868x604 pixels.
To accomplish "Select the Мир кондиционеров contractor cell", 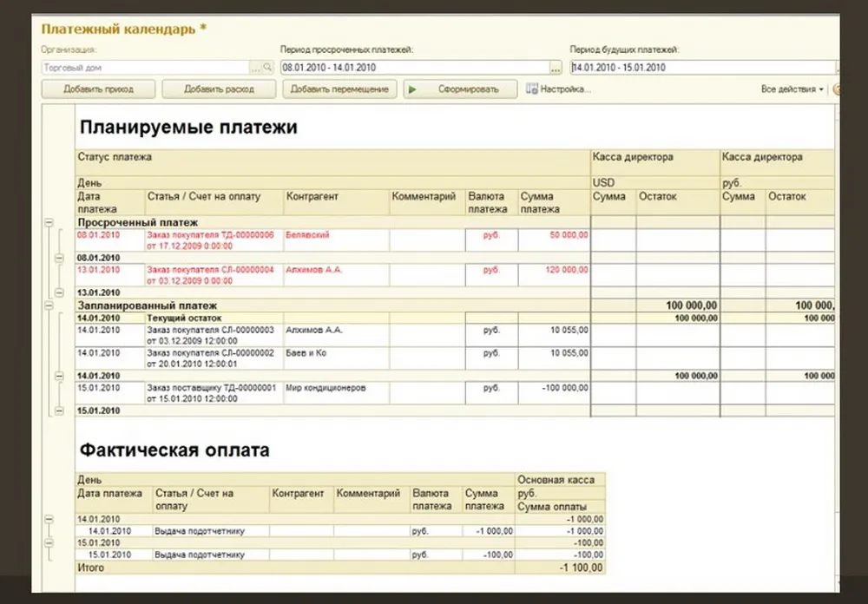I will click(x=336, y=392).
